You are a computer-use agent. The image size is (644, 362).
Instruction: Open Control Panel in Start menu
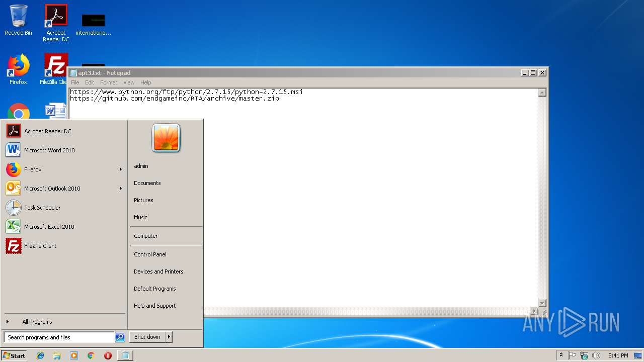point(166,254)
